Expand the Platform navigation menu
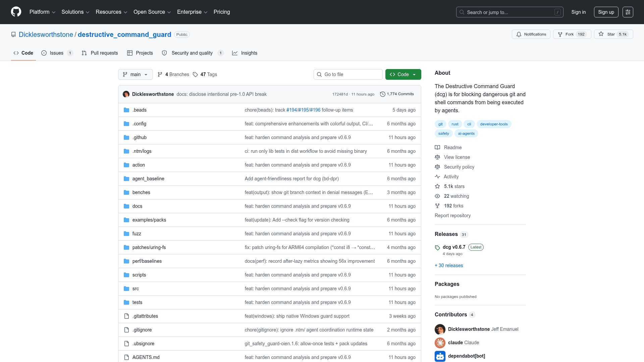This screenshot has height=362, width=644. tap(42, 12)
